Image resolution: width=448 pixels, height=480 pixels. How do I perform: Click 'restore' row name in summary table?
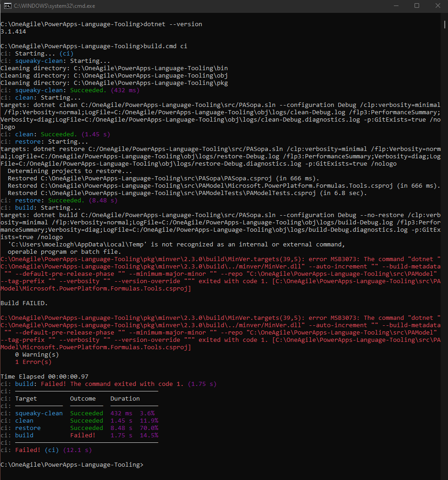click(28, 428)
